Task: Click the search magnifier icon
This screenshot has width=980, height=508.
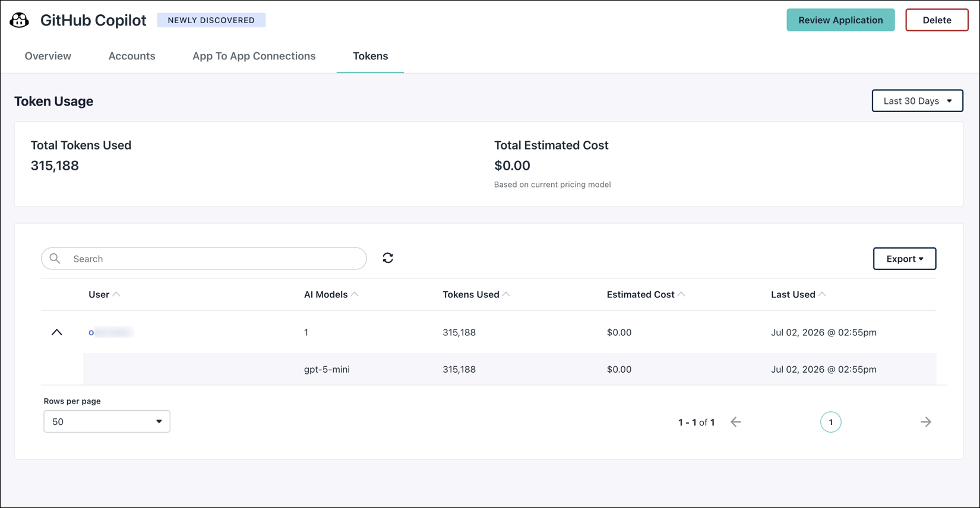Action: (55, 259)
